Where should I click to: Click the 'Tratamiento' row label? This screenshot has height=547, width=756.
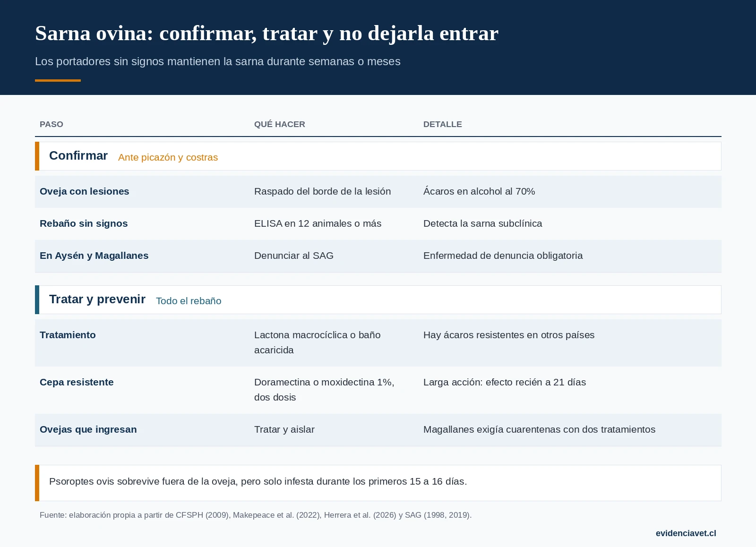coord(68,335)
